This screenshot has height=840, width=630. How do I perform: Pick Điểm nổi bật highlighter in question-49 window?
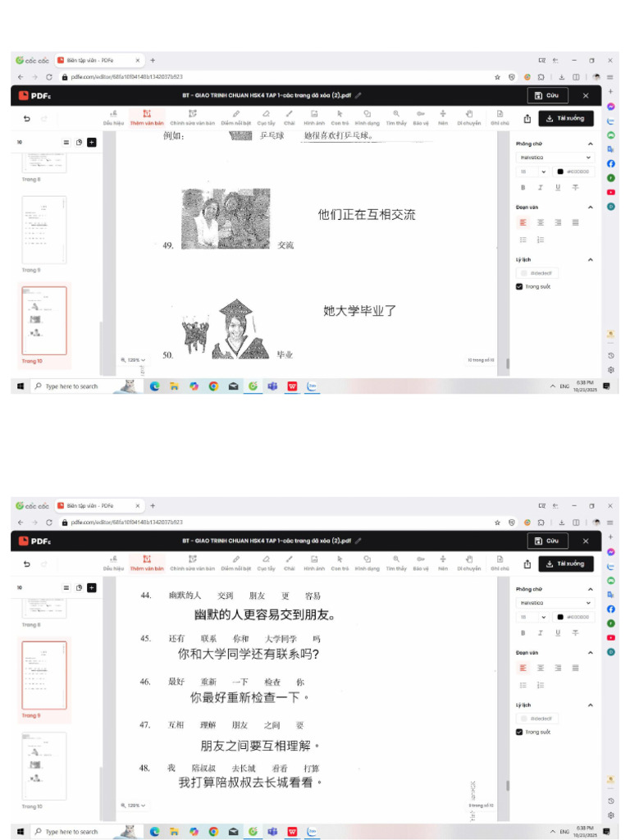[x=235, y=117]
